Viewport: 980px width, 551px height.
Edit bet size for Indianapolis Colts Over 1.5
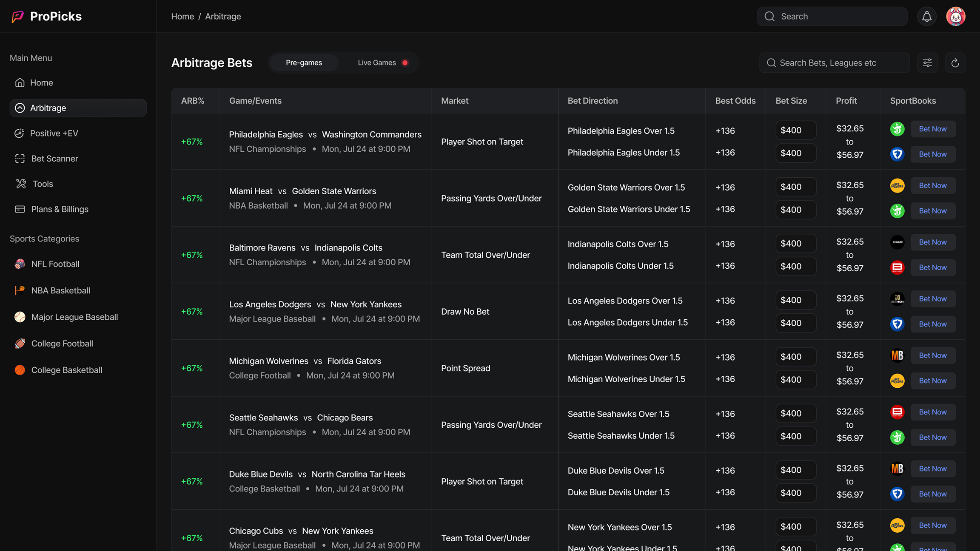pyautogui.click(x=795, y=243)
